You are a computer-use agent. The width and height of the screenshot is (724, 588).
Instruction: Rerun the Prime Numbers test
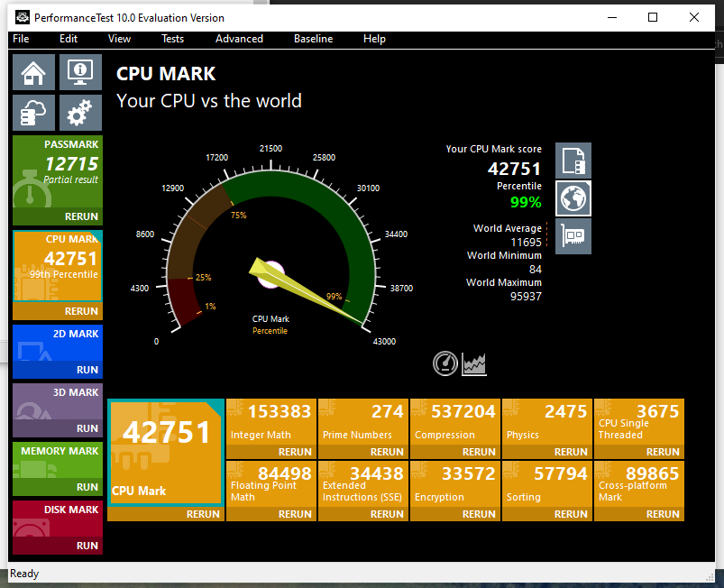click(x=363, y=452)
